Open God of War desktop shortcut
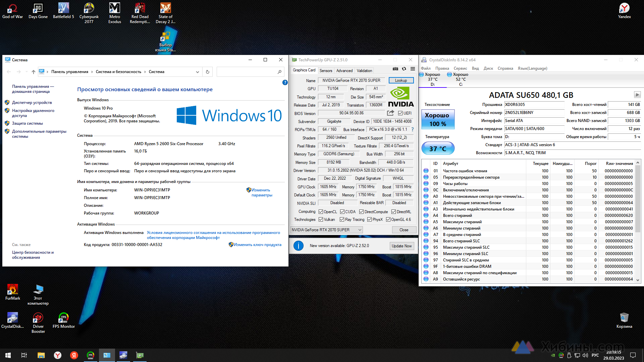The image size is (644, 362). click(x=12, y=11)
